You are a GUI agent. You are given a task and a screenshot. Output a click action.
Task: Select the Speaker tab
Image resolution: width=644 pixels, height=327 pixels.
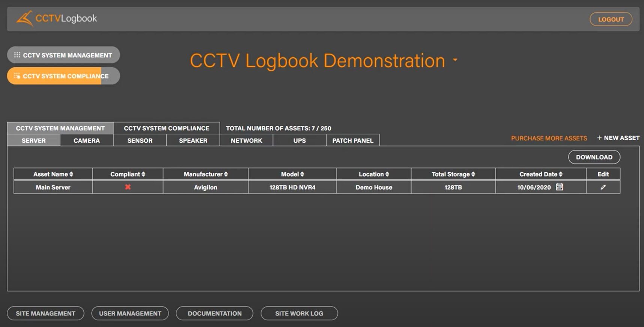tap(193, 140)
